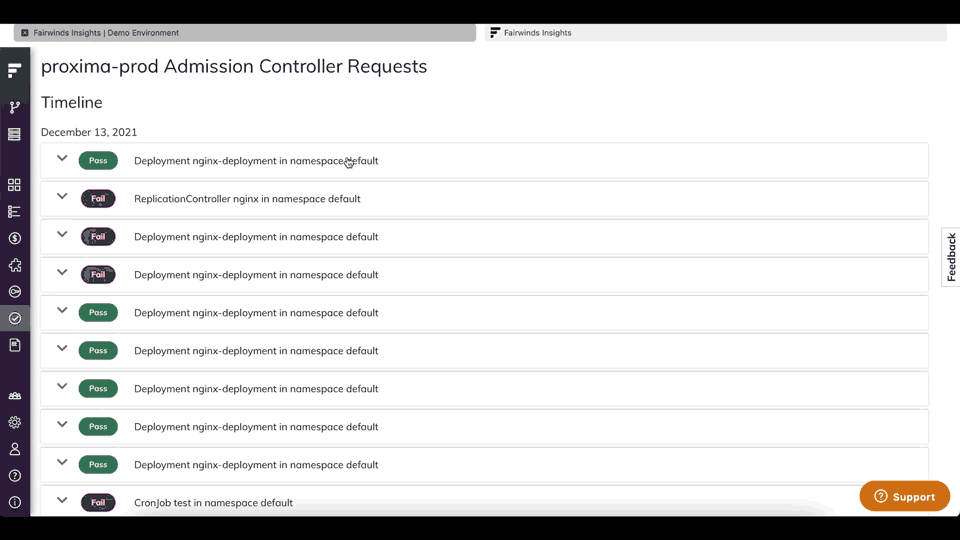The height and width of the screenshot is (540, 960).
Task: Switch to Fairwinds Insights | Demo Environment tab
Action: [x=245, y=33]
